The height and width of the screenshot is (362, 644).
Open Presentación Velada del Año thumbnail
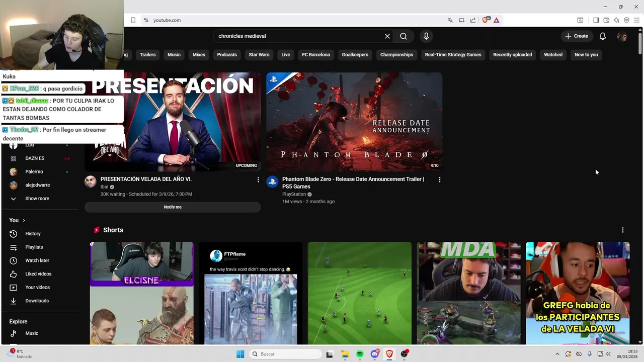pyautogui.click(x=173, y=122)
